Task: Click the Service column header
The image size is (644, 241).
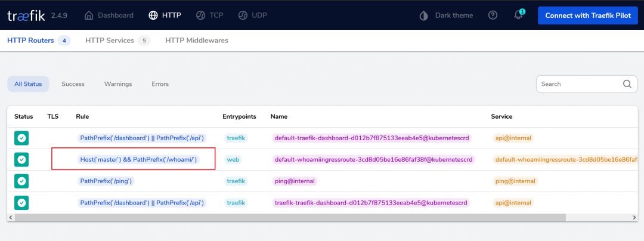Action: tap(501, 116)
